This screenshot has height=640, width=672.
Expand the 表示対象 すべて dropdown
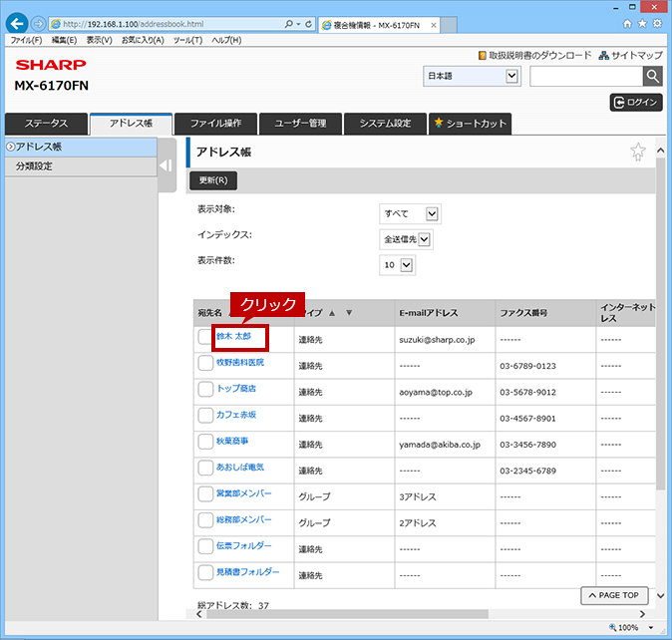410,213
